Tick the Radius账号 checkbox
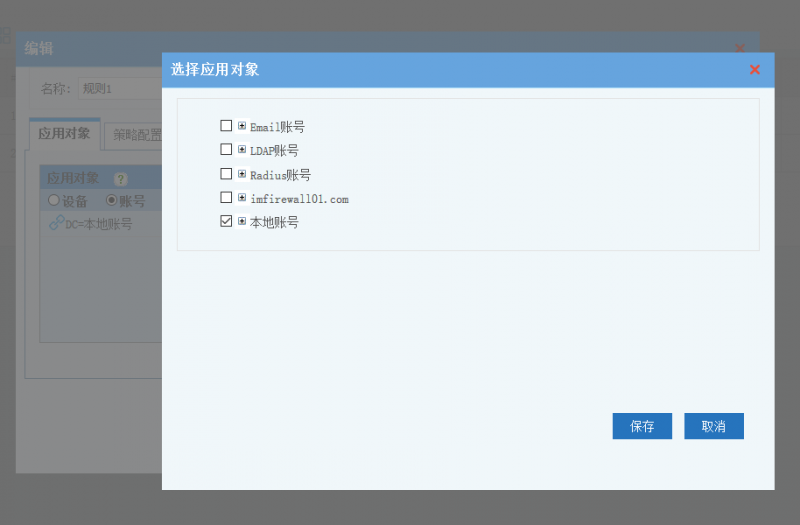Viewport: 800px width, 525px height. click(x=226, y=174)
